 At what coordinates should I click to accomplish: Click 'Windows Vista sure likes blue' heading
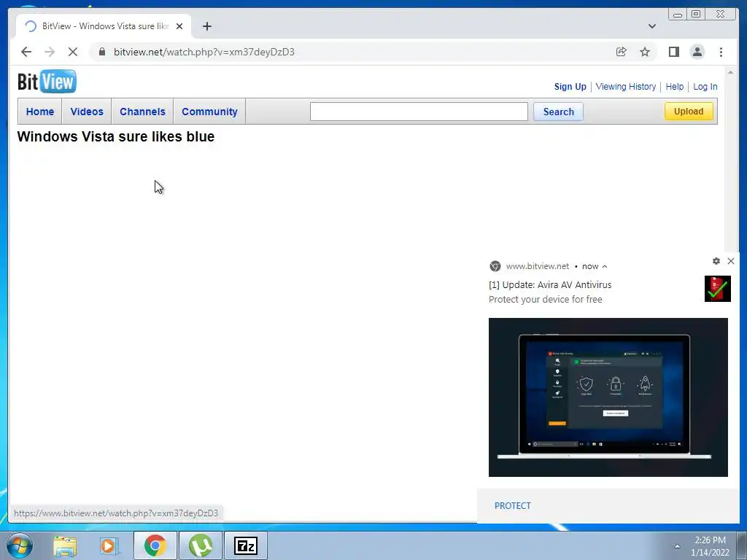click(116, 136)
